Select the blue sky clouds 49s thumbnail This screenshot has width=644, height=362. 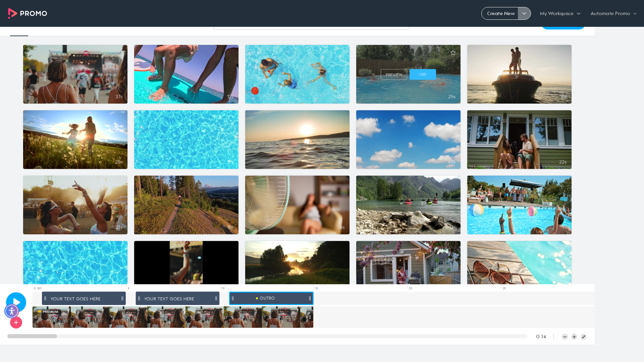(408, 140)
